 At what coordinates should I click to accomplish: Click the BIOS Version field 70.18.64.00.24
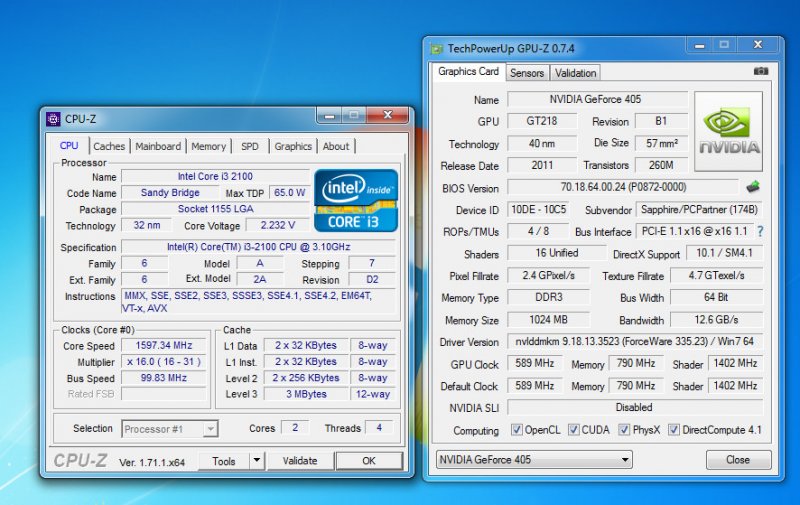click(x=623, y=187)
